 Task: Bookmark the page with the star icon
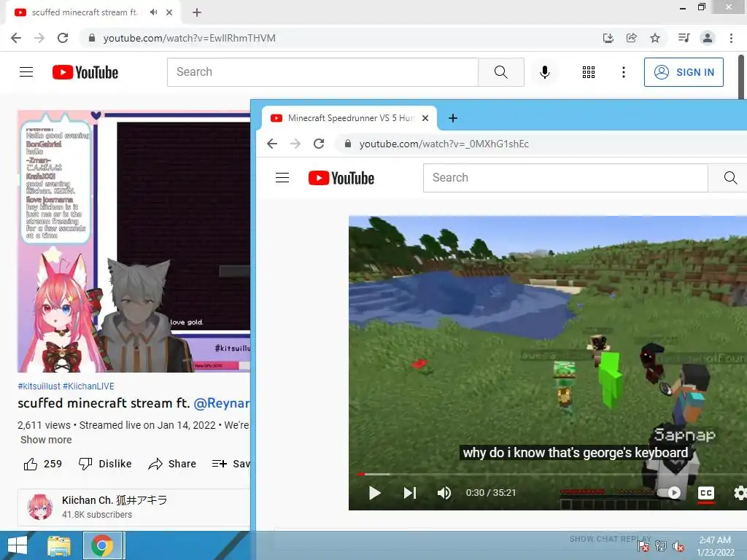point(655,38)
